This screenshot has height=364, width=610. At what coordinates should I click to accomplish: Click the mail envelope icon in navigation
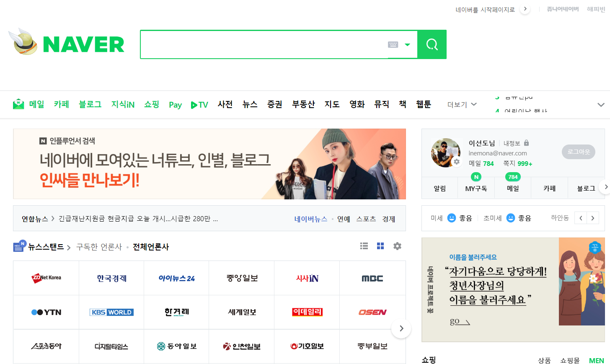18,104
